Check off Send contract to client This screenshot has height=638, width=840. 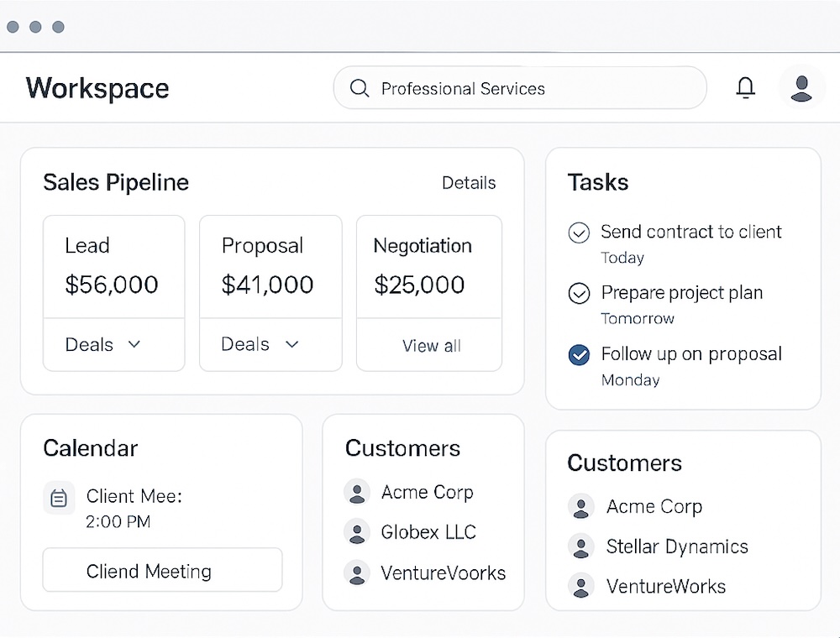point(579,233)
